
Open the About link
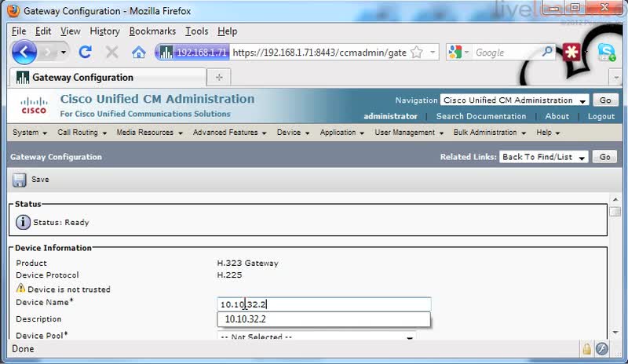pos(557,116)
